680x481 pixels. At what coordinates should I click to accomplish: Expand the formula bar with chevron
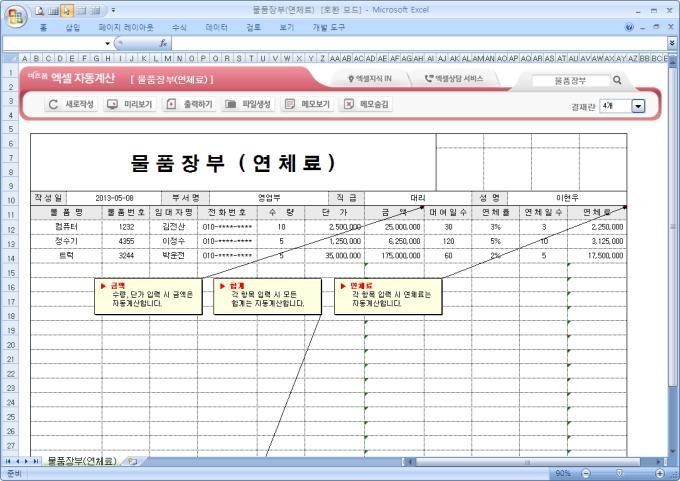[671, 43]
